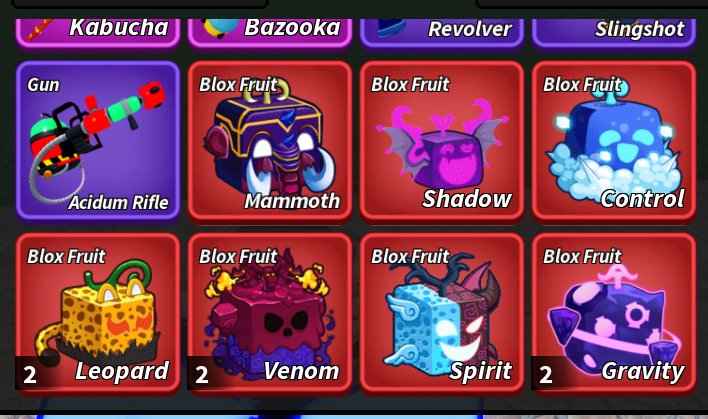Image resolution: width=708 pixels, height=419 pixels.
Task: Choose the Slingshot inventory slot
Action: pyautogui.click(x=614, y=33)
